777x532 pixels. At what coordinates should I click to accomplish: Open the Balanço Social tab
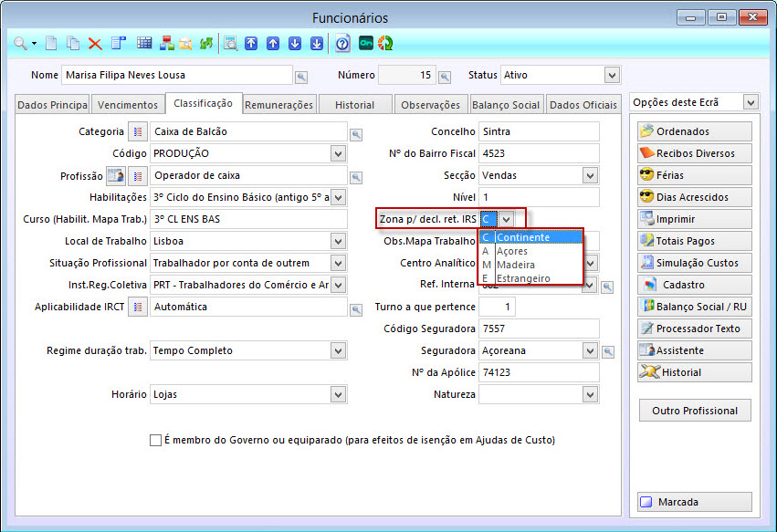(x=506, y=105)
